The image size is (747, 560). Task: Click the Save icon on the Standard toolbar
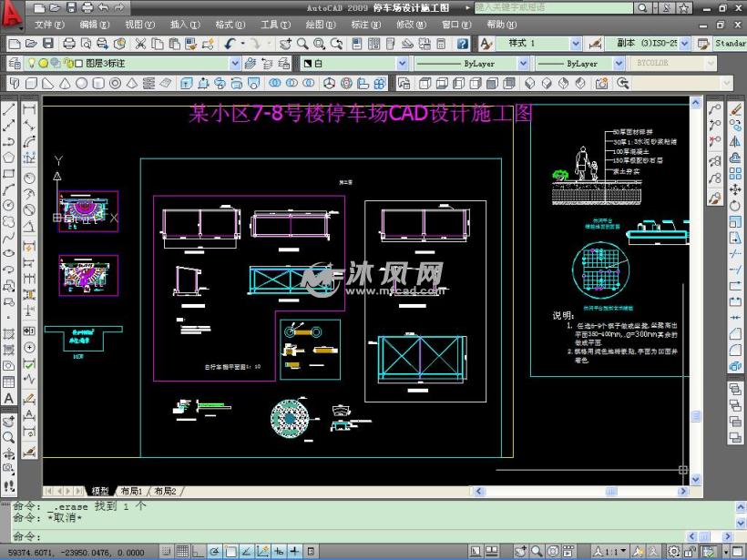[x=47, y=44]
